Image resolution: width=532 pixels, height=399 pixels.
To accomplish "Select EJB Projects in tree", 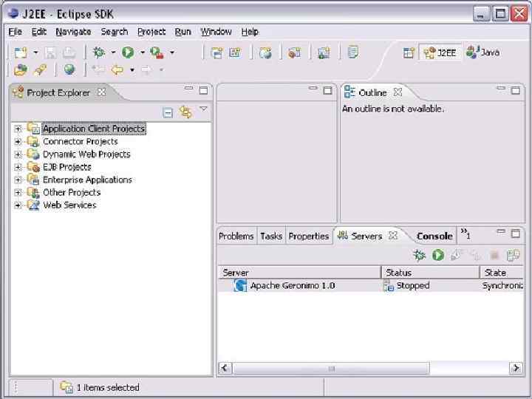I will (66, 167).
